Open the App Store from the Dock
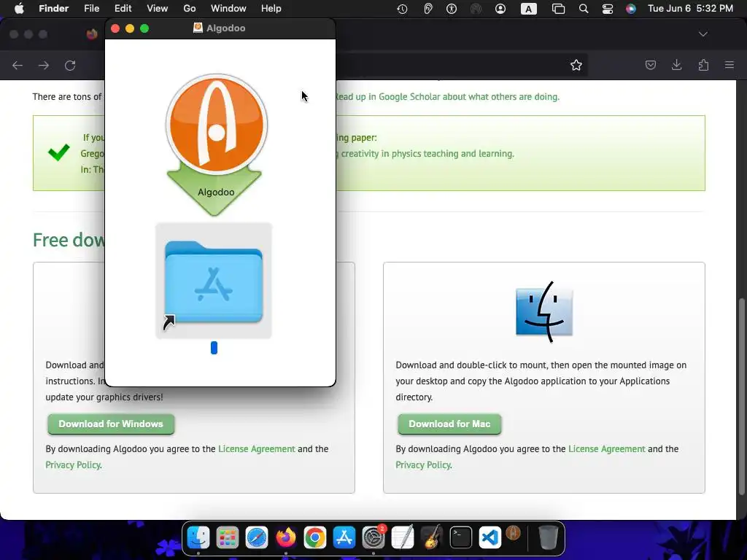The width and height of the screenshot is (747, 560). pyautogui.click(x=344, y=537)
